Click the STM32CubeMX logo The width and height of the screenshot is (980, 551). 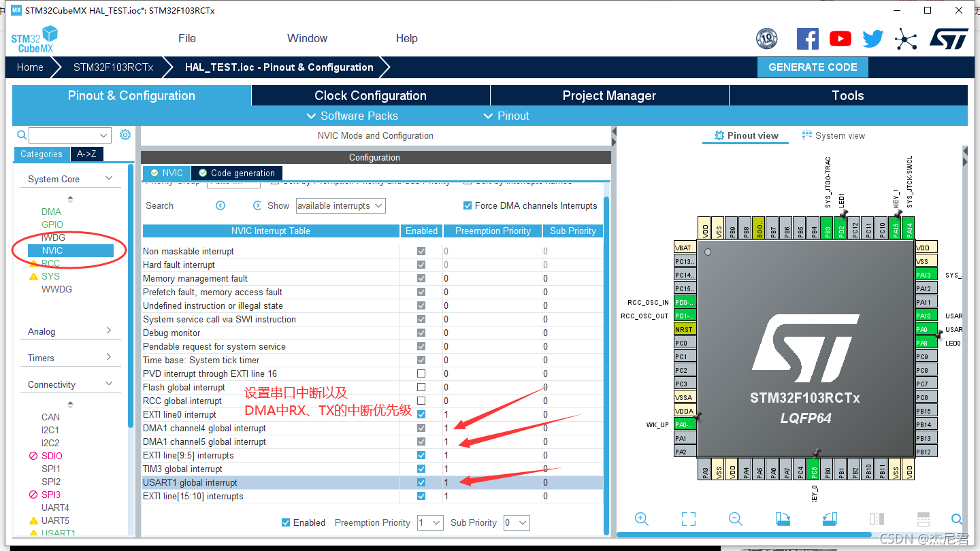[x=35, y=39]
